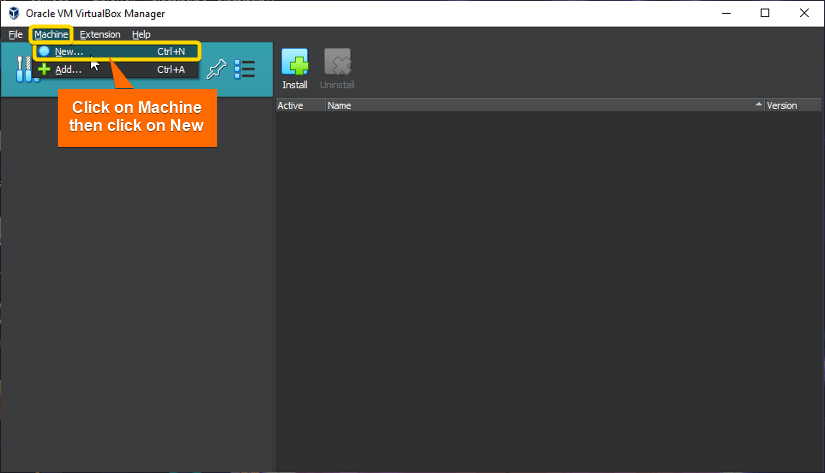Click Install extension pack button
Screen dimensions: 825x473
pyautogui.click(x=295, y=69)
